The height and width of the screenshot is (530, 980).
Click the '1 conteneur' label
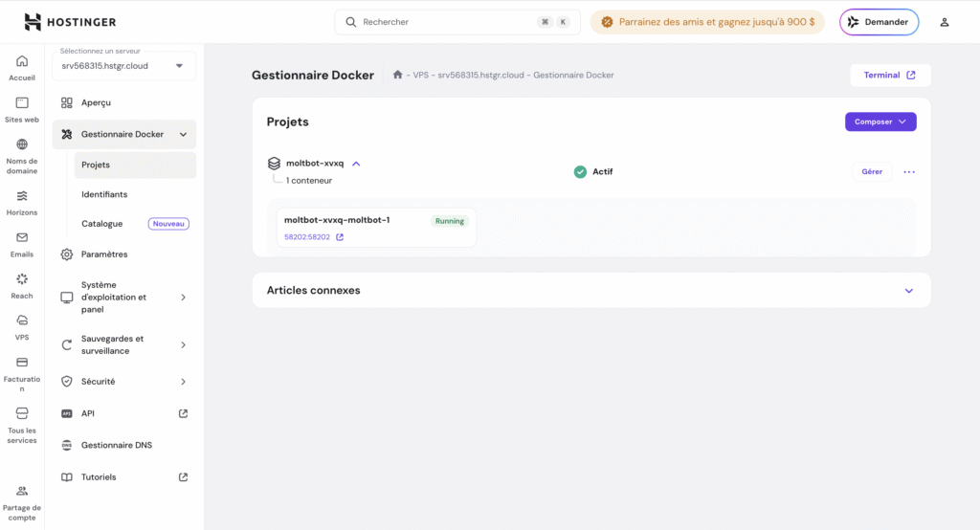(x=309, y=181)
